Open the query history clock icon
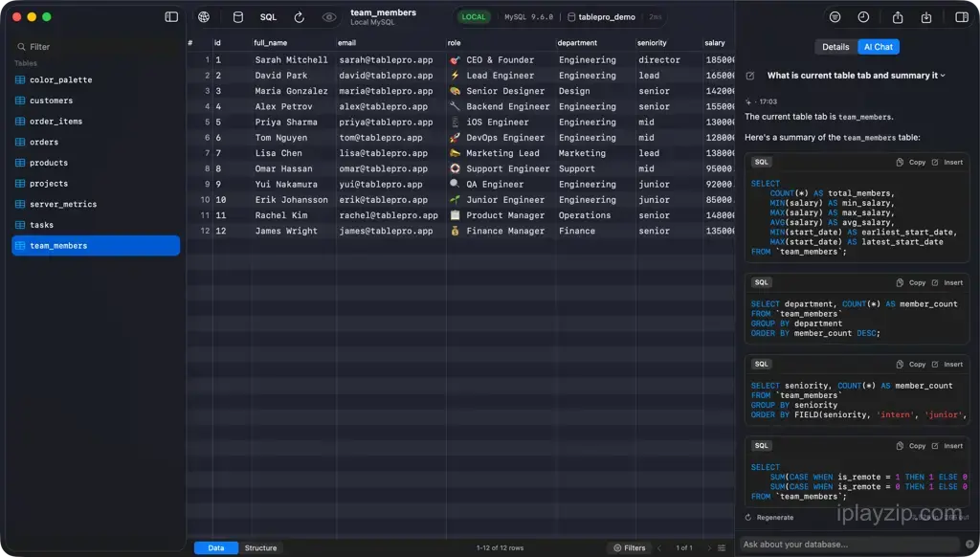 (x=864, y=17)
